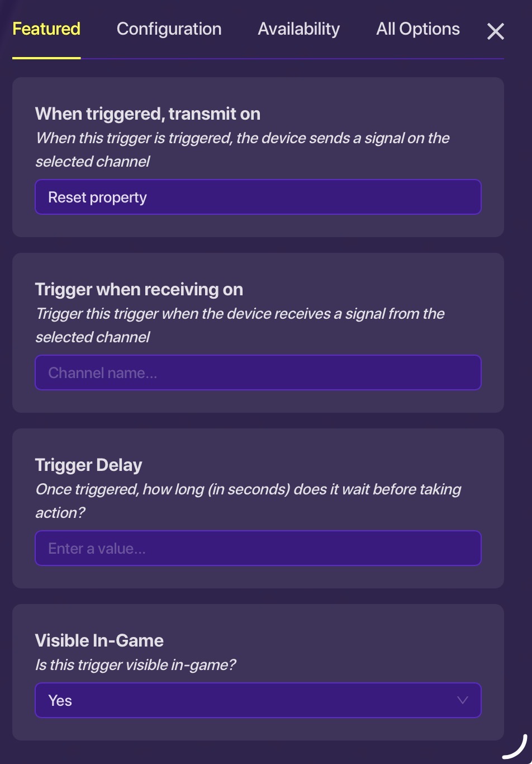Open the Availability tab
Screen dimensions: 532x764
(298, 29)
